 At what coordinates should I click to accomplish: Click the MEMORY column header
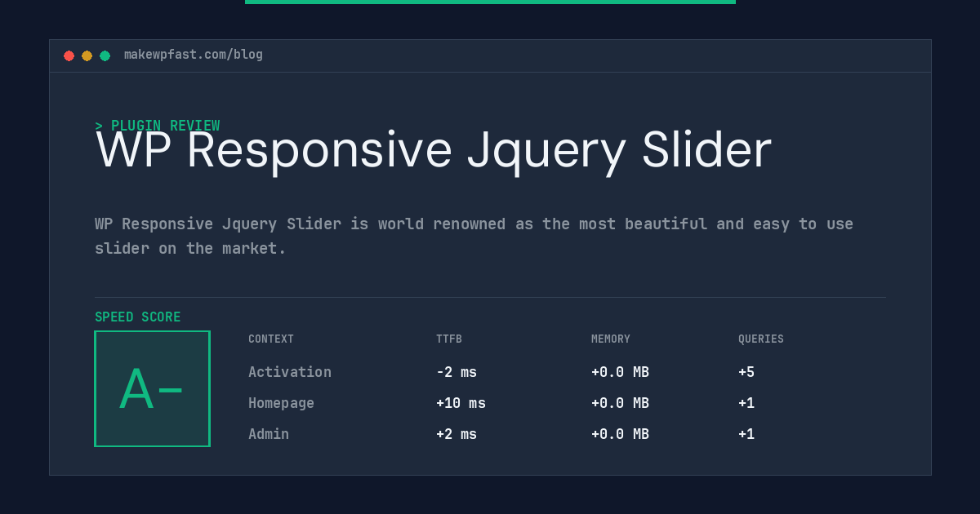pos(611,339)
